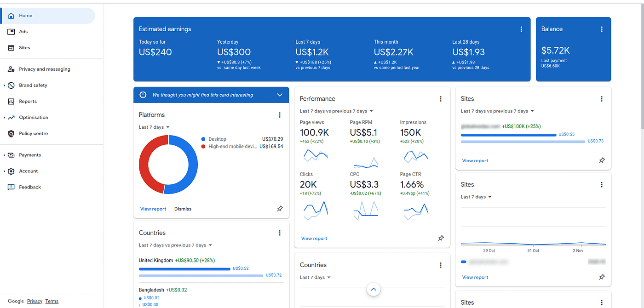Screen dimensions: 644x308
Task: Open the Countries card three-dot menu
Action: [x=280, y=233]
